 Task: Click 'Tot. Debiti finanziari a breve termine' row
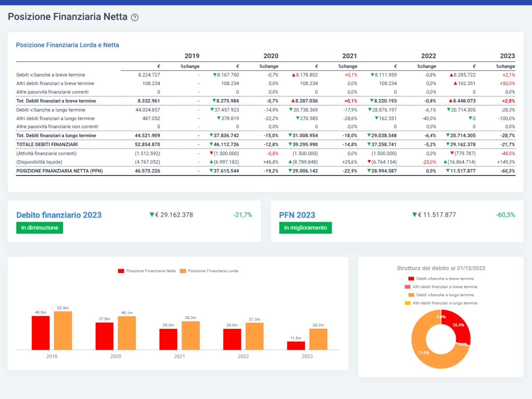click(266, 101)
